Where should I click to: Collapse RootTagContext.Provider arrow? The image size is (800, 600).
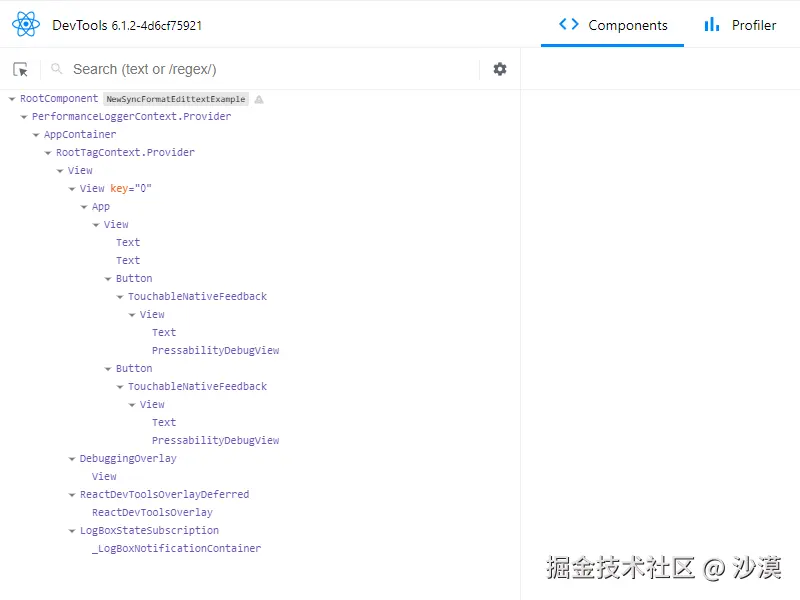[x=47, y=153]
